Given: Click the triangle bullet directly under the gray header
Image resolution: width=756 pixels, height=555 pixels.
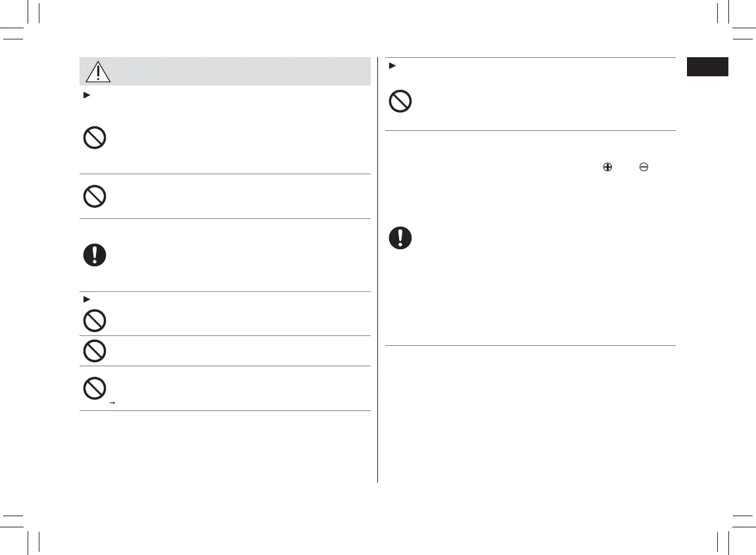Looking at the screenshot, I should pyautogui.click(x=85, y=96).
